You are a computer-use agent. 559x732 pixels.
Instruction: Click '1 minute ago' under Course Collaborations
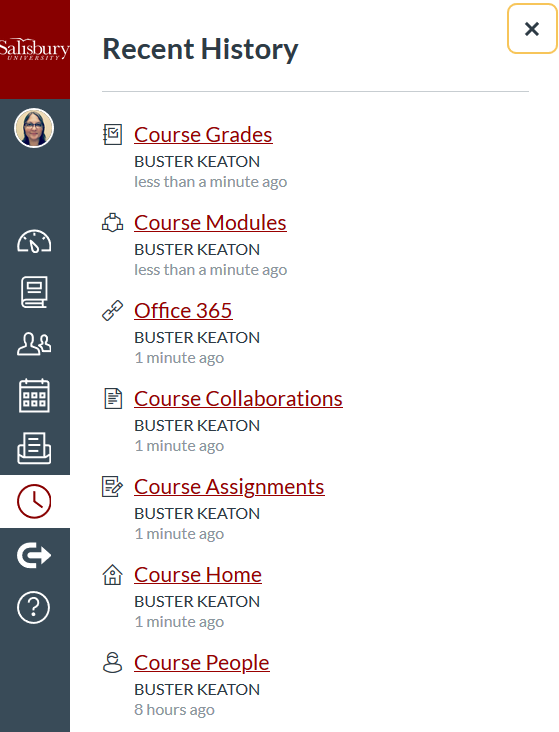[x=179, y=446]
